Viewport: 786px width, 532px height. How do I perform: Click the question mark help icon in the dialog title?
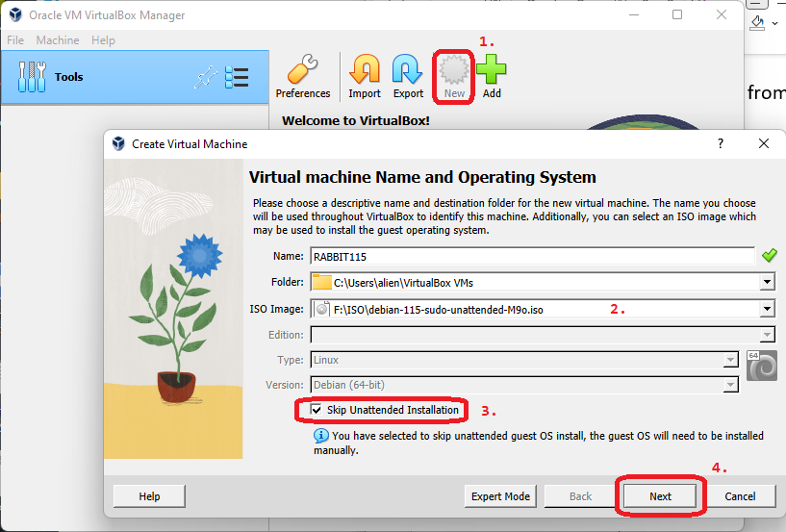(x=721, y=144)
